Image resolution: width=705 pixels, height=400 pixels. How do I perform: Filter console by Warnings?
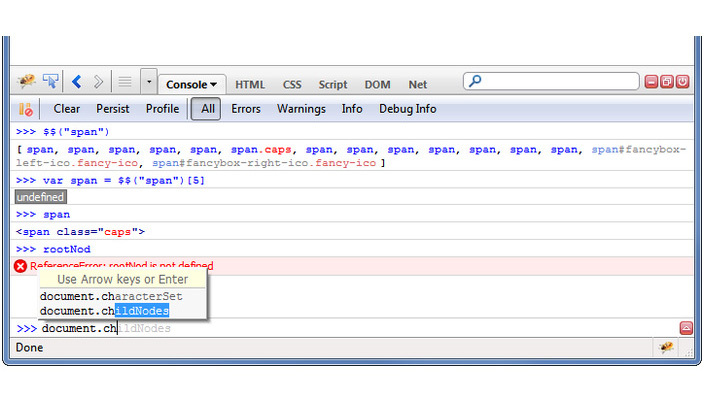[x=301, y=109]
